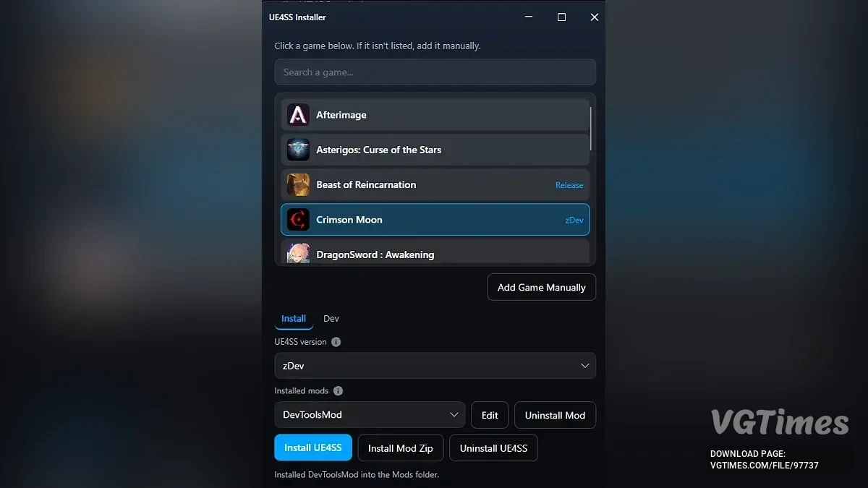The height and width of the screenshot is (488, 868).
Task: Click the Afterimage game icon
Action: pyautogui.click(x=298, y=115)
